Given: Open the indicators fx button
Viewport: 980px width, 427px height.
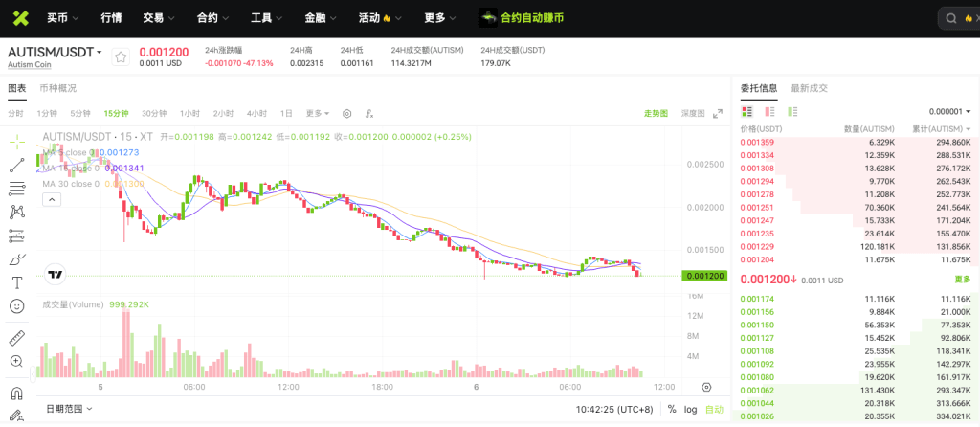Looking at the screenshot, I should point(369,114).
